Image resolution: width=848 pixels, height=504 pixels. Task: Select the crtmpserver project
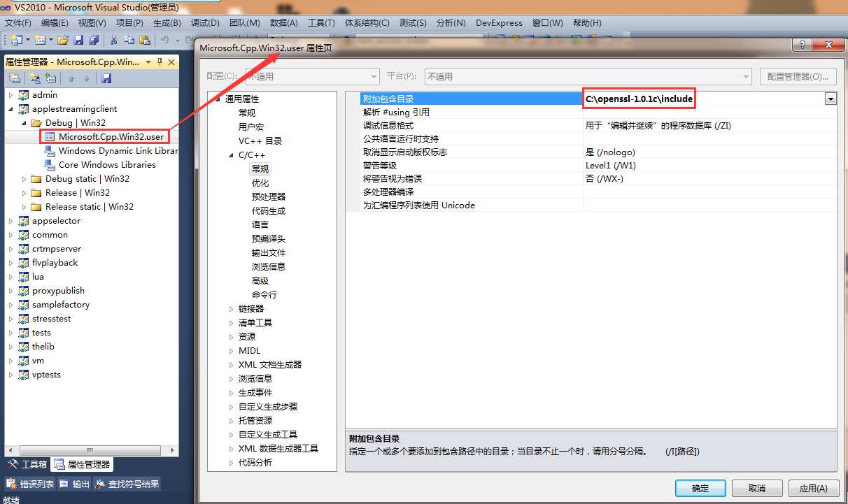coord(57,249)
